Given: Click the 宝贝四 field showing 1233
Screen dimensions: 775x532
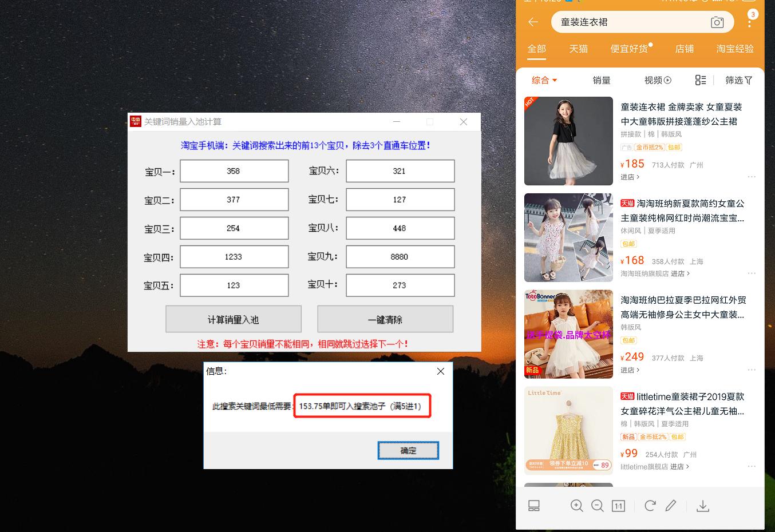Looking at the screenshot, I should tap(234, 257).
